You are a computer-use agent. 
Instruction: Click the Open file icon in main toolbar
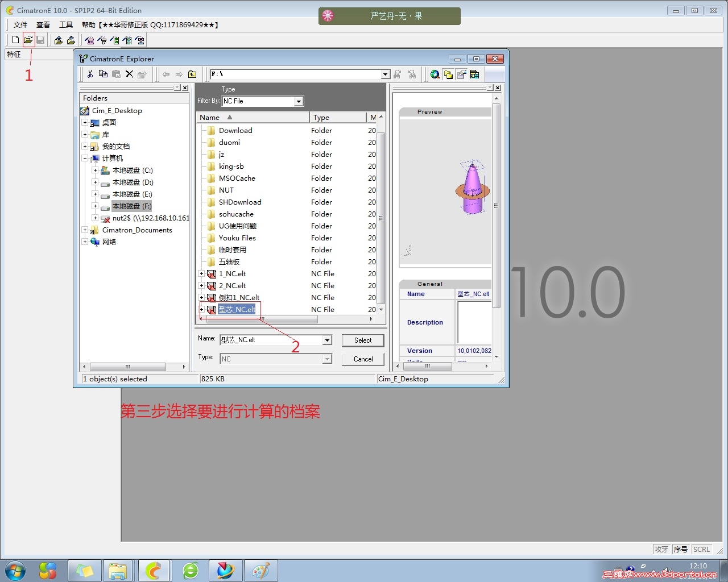pyautogui.click(x=28, y=40)
